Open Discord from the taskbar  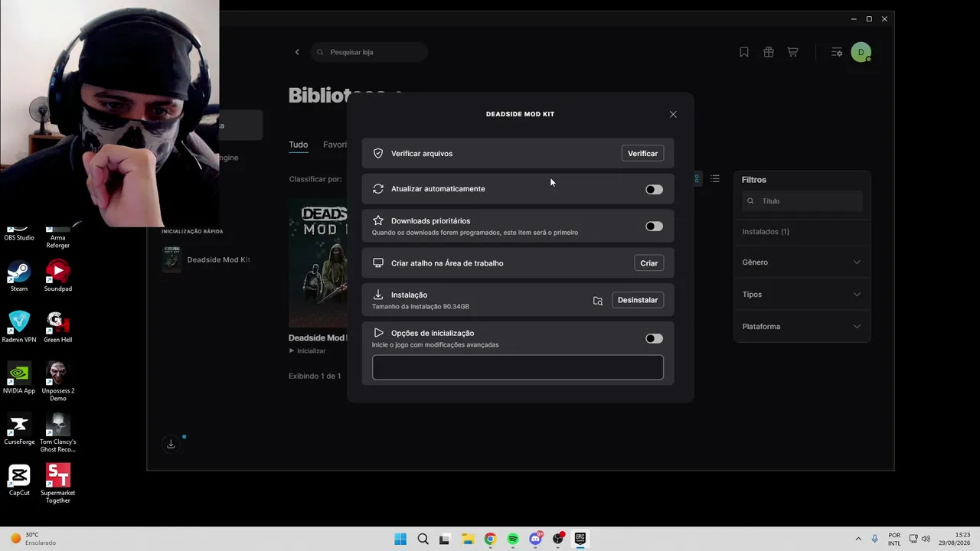tap(535, 539)
